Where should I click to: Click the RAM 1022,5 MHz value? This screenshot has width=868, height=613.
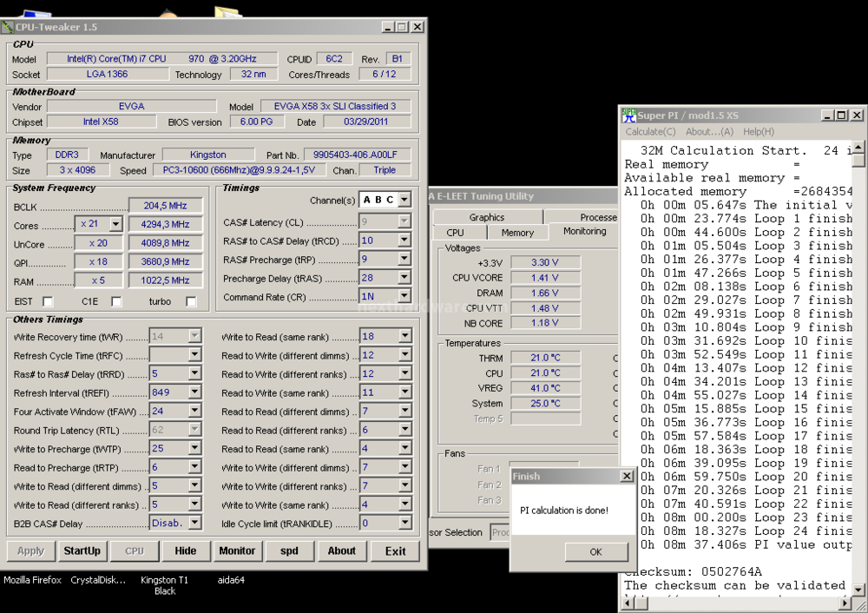[165, 280]
